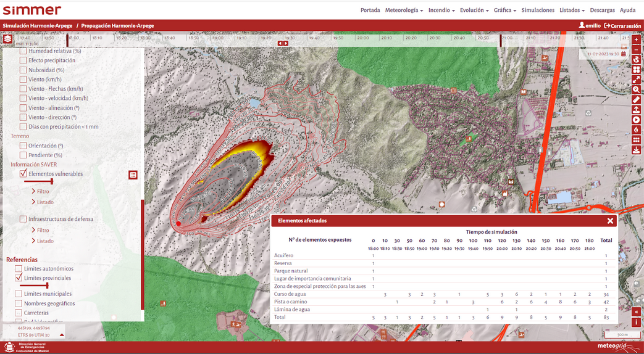
Task: Open the Ayuda menu item
Action: (x=627, y=10)
